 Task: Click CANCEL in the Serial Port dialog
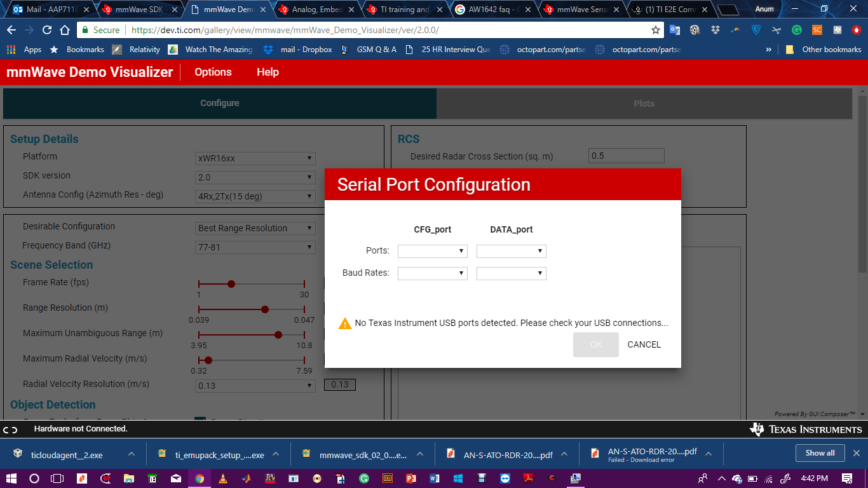click(x=644, y=344)
